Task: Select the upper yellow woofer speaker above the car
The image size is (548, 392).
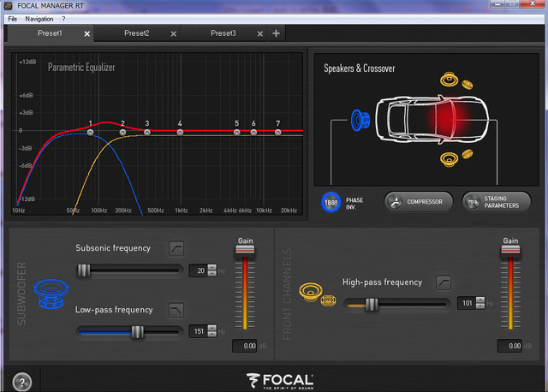Action: tap(449, 80)
